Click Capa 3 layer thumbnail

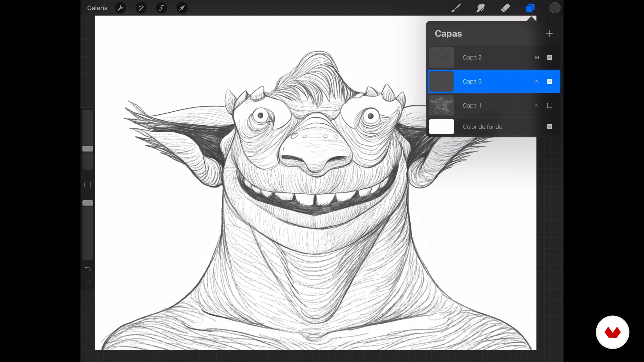coord(441,81)
